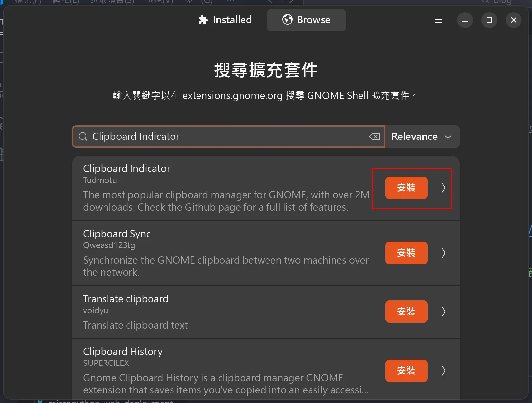Expand details chevron for Clipboard Sync
532x403 pixels.
point(443,253)
